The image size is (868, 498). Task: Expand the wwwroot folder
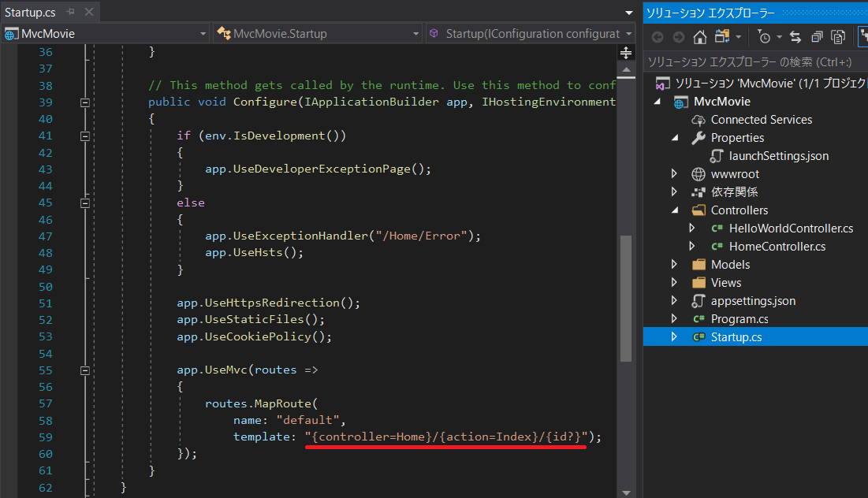(674, 173)
